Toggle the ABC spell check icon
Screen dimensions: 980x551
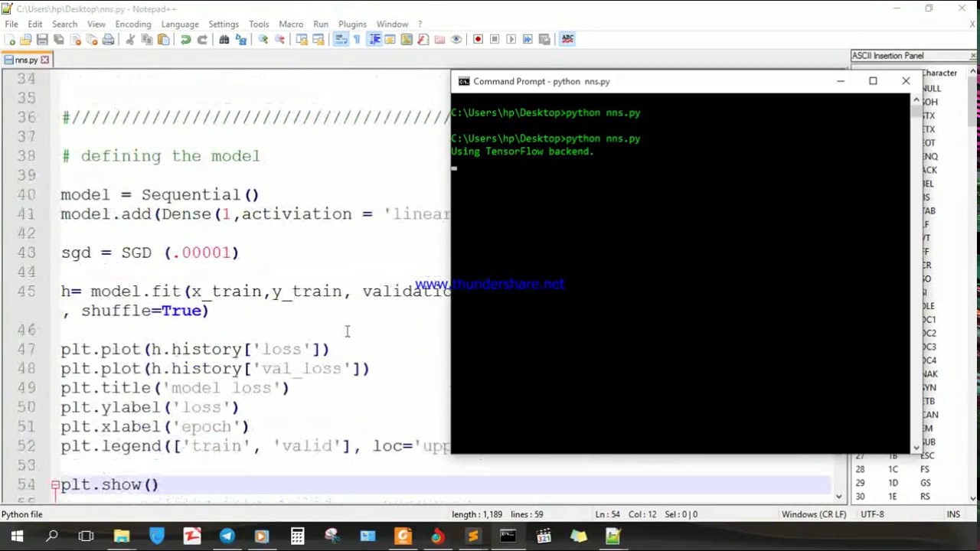pos(567,39)
